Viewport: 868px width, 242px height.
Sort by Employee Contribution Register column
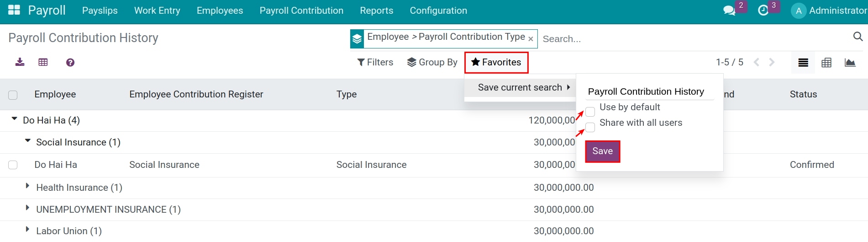[x=196, y=94]
